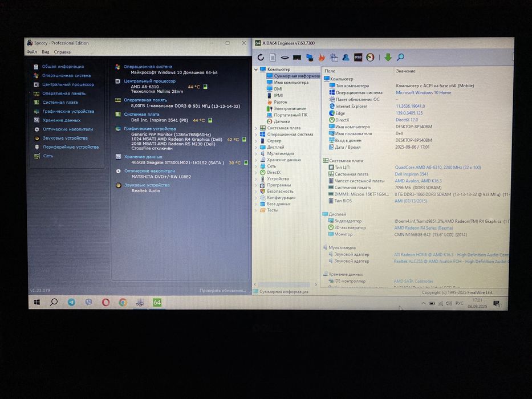532x399 pixels.
Task: Click РУС language indicator in tray
Action: tap(459, 303)
